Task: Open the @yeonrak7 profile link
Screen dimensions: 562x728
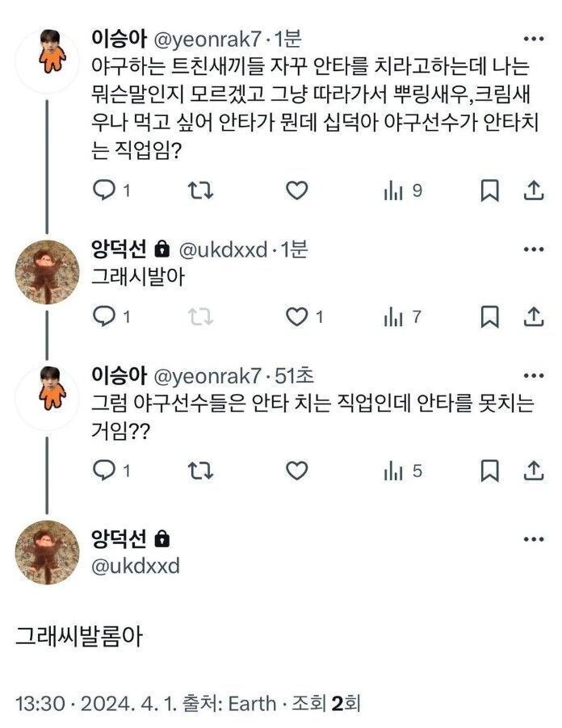Action: tap(205, 40)
